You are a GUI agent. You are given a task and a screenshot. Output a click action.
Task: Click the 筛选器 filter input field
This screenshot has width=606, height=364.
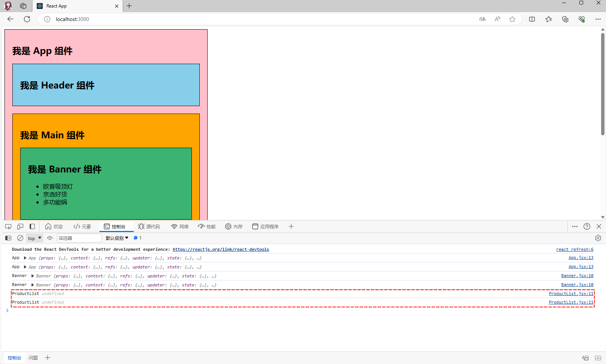pyautogui.click(x=79, y=238)
